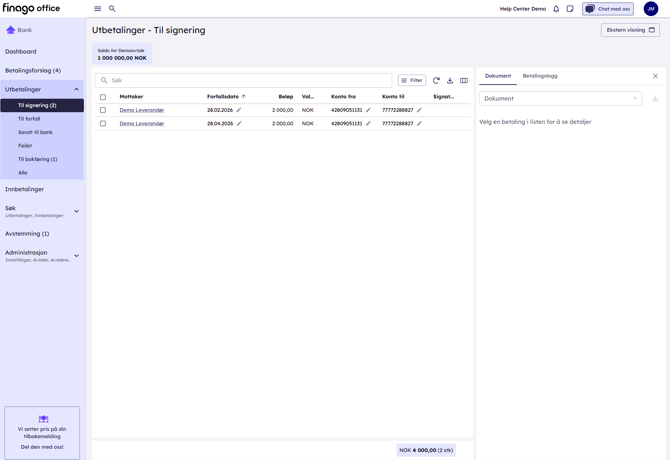Open the Dokument dropdown

coord(561,99)
